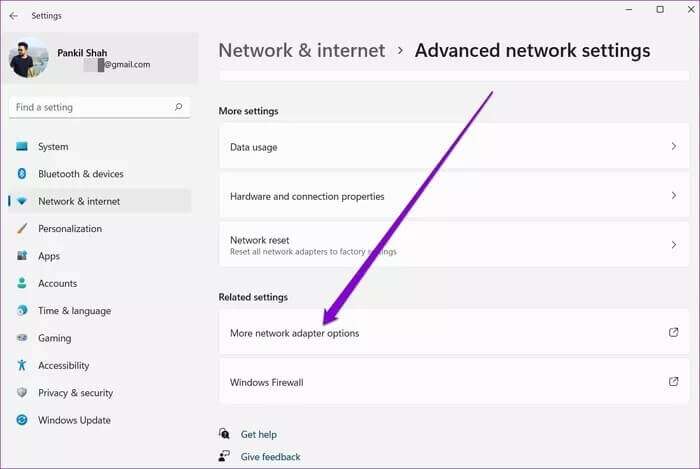Select Apps in the sidebar
Image resolution: width=700 pixels, height=469 pixels.
pyautogui.click(x=49, y=256)
